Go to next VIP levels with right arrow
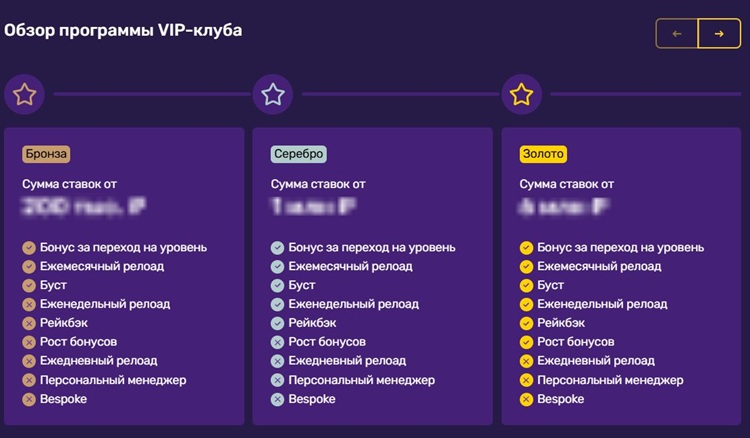Screen dimensions: 750x438 pos(719,33)
